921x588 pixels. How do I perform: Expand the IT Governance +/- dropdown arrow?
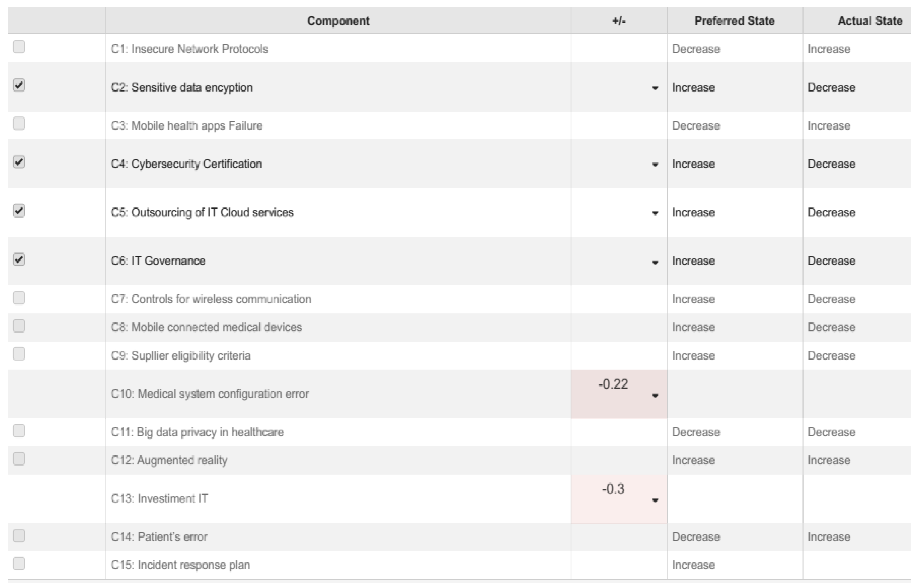point(655,262)
